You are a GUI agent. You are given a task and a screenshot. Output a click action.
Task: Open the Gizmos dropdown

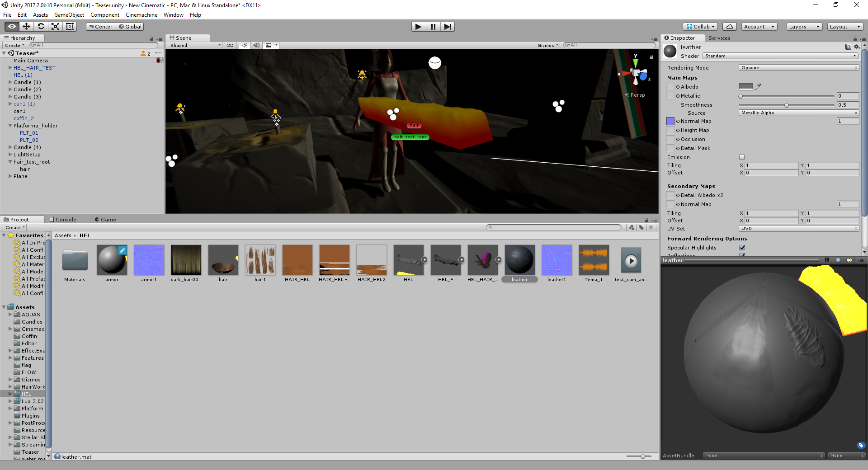[548, 45]
